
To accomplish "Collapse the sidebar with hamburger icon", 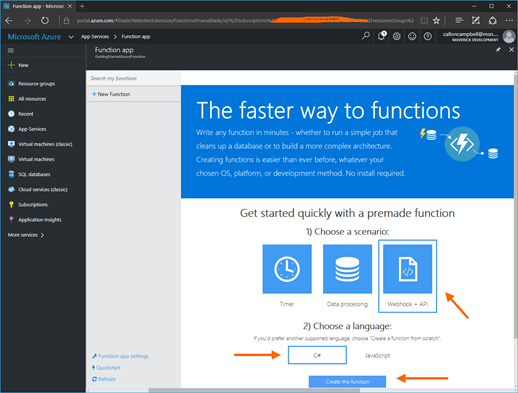I will [x=11, y=50].
